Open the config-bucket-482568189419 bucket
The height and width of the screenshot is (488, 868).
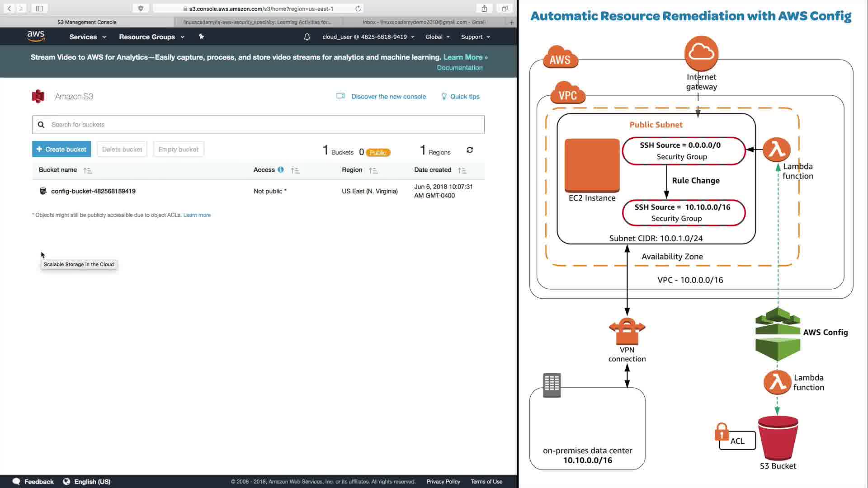93,191
